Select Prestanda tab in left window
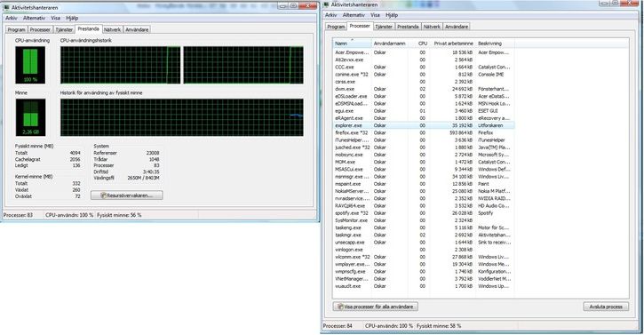644x335 pixels. pyautogui.click(x=88, y=28)
